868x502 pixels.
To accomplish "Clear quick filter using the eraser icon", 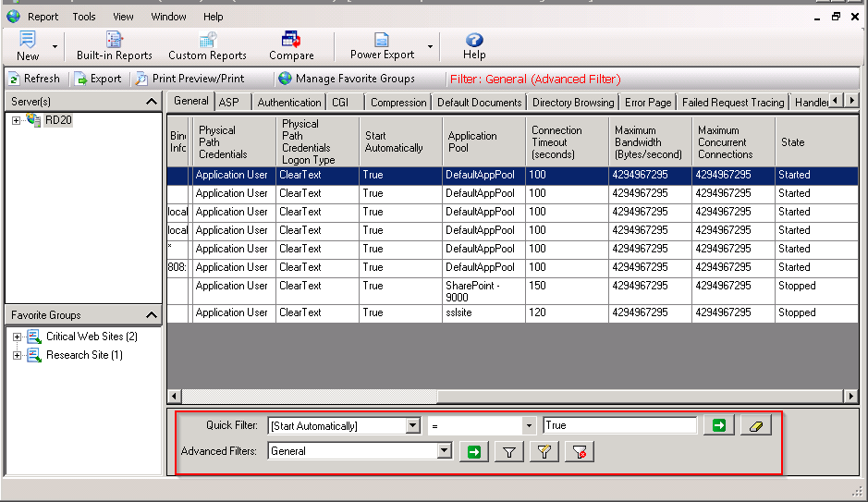I will pyautogui.click(x=755, y=425).
